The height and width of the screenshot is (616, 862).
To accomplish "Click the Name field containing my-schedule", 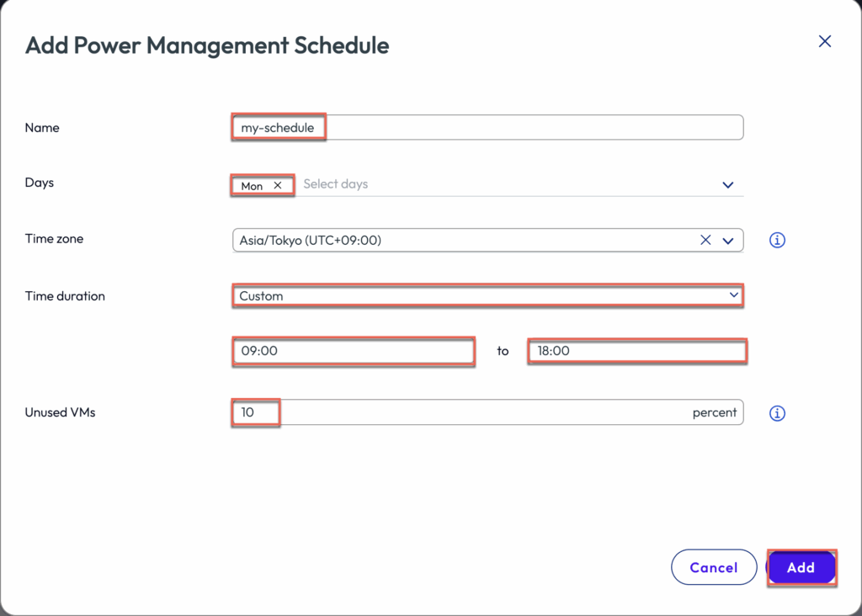I will pyautogui.click(x=487, y=128).
